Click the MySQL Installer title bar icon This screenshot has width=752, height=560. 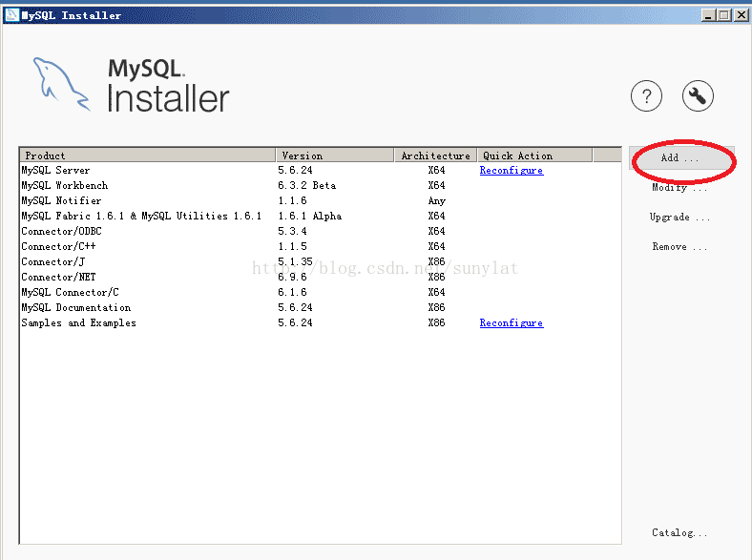tap(11, 15)
